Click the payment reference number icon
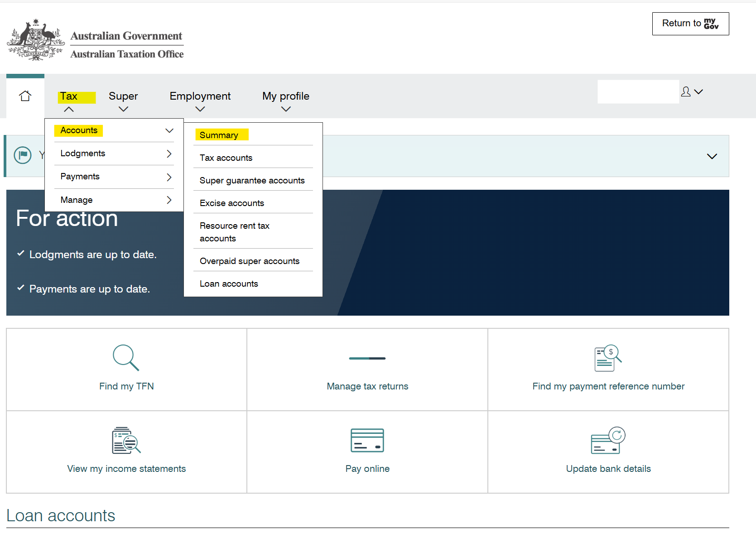 (608, 358)
